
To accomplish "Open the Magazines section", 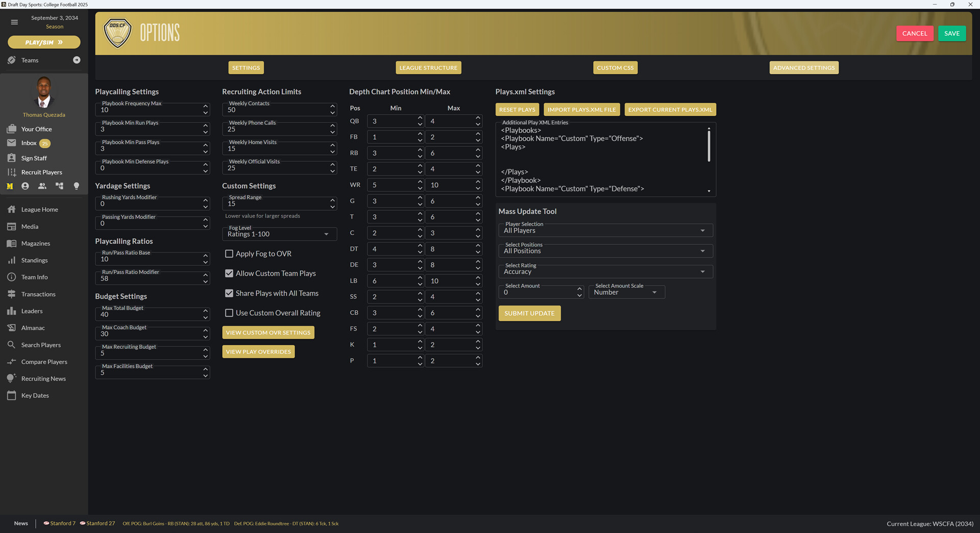I will [x=35, y=243].
